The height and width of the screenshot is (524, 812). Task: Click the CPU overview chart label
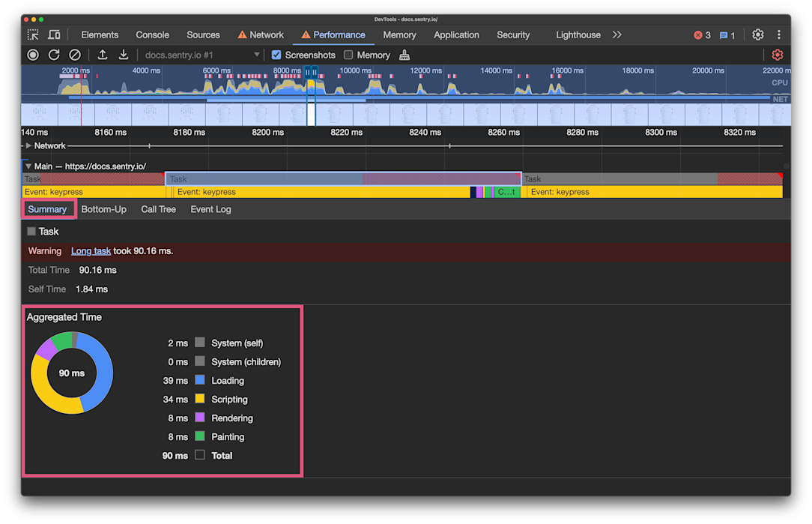779,83
